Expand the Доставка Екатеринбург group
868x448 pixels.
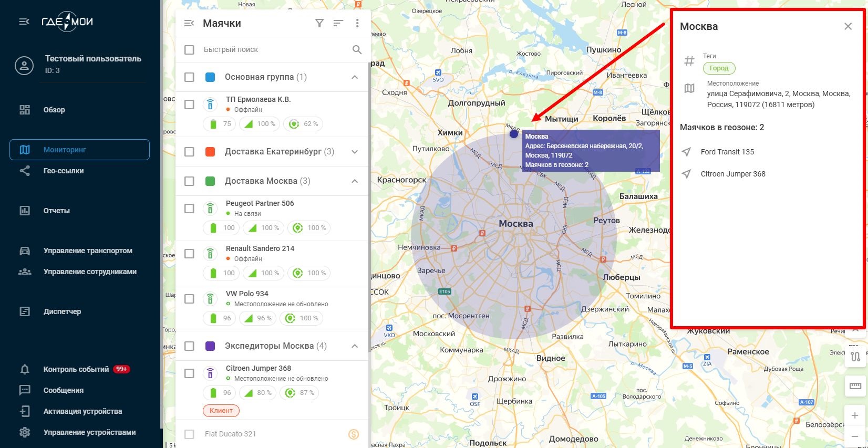click(355, 152)
